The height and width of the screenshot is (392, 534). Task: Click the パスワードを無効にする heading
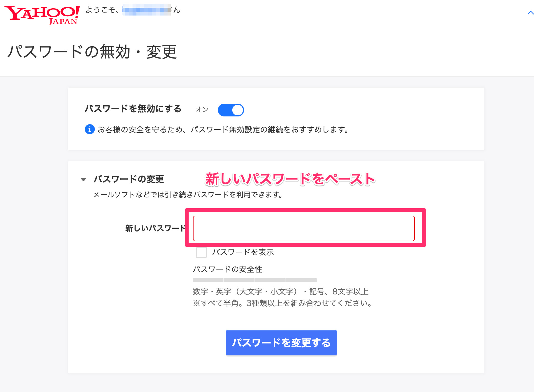(133, 109)
